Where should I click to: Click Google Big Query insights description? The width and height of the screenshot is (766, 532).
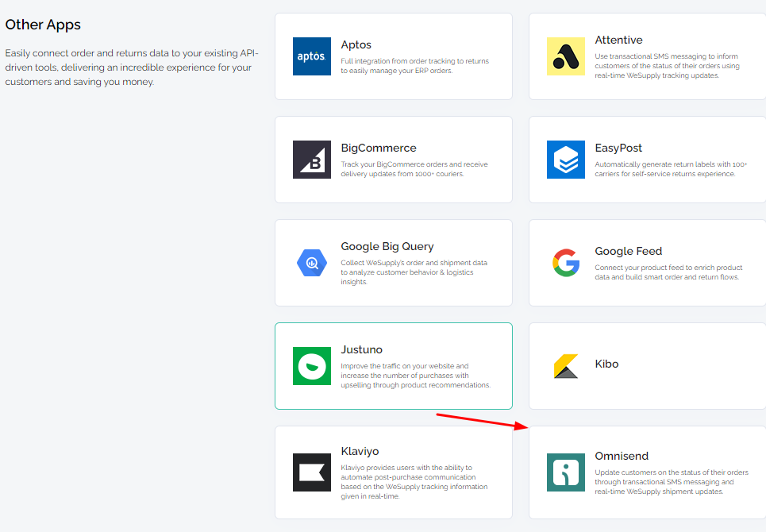[x=414, y=272]
